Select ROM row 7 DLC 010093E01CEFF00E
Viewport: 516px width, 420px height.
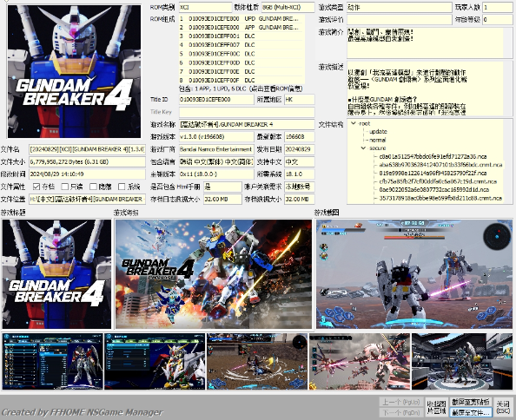(241, 72)
